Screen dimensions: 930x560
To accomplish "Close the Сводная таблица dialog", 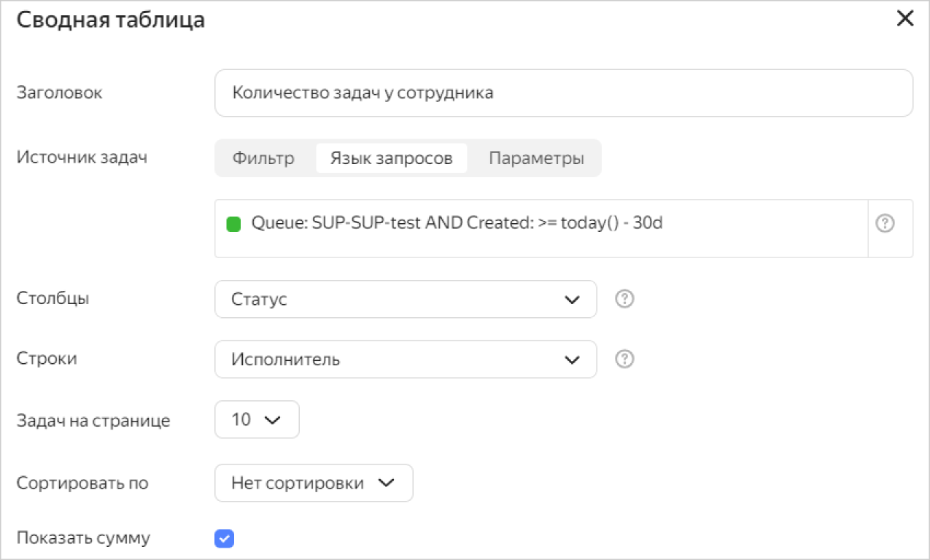I will (904, 20).
